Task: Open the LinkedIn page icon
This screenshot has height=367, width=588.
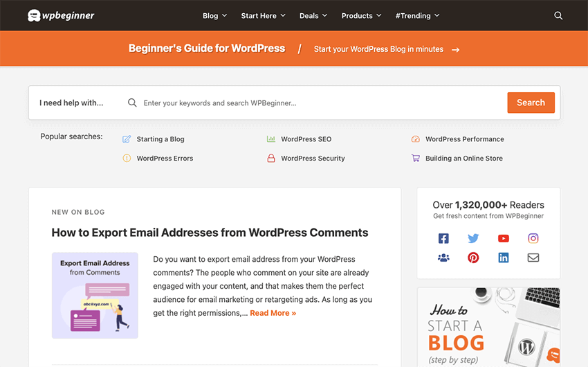Action: (503, 258)
